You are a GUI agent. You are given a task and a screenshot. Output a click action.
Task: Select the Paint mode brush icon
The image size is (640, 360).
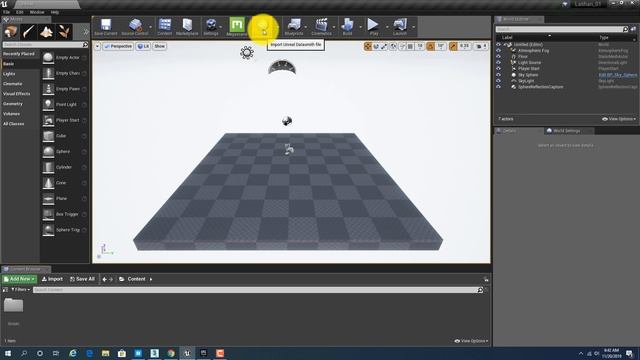click(x=29, y=31)
